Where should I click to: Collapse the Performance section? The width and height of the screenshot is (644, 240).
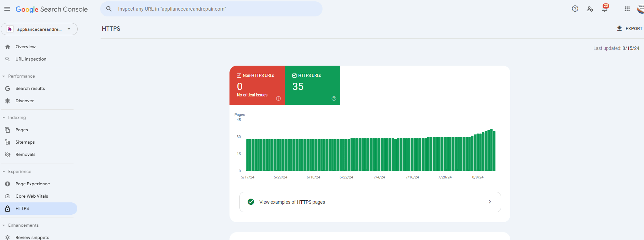4,76
